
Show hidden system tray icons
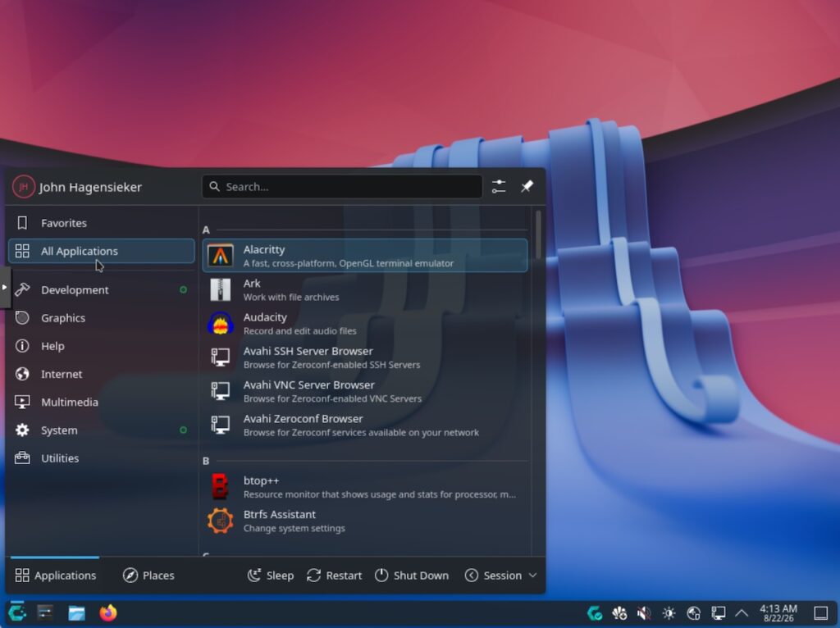coord(742,612)
